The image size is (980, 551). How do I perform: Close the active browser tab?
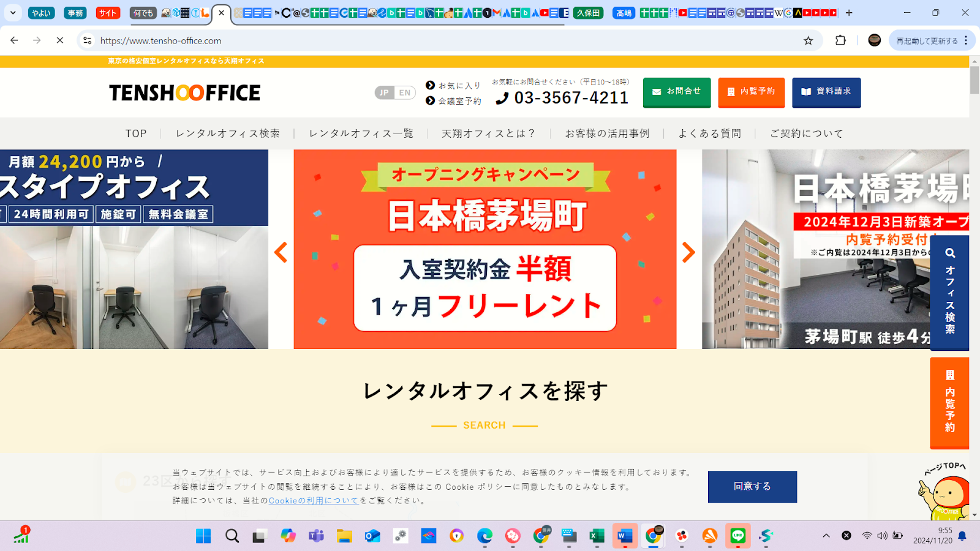(222, 13)
